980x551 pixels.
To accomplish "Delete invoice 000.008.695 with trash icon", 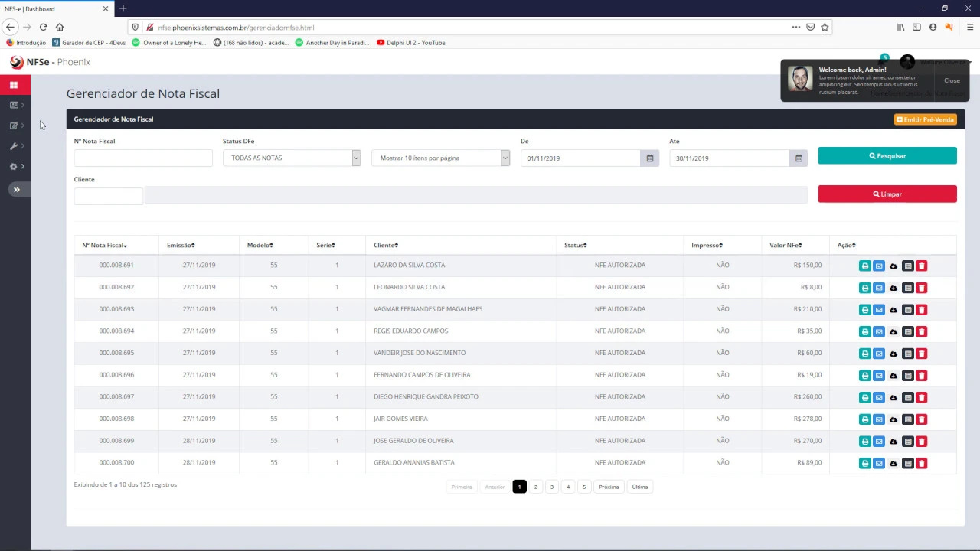I will pyautogui.click(x=922, y=354).
